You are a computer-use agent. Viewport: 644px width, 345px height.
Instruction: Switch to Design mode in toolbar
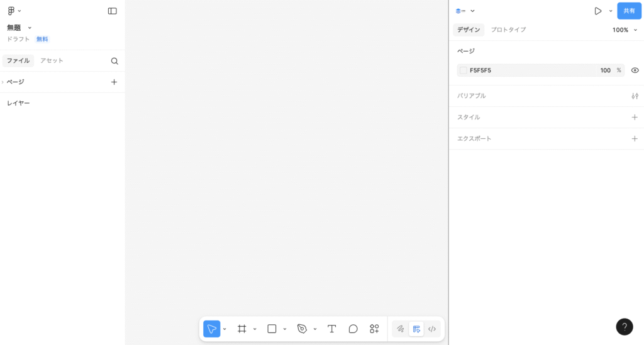pyautogui.click(x=416, y=329)
